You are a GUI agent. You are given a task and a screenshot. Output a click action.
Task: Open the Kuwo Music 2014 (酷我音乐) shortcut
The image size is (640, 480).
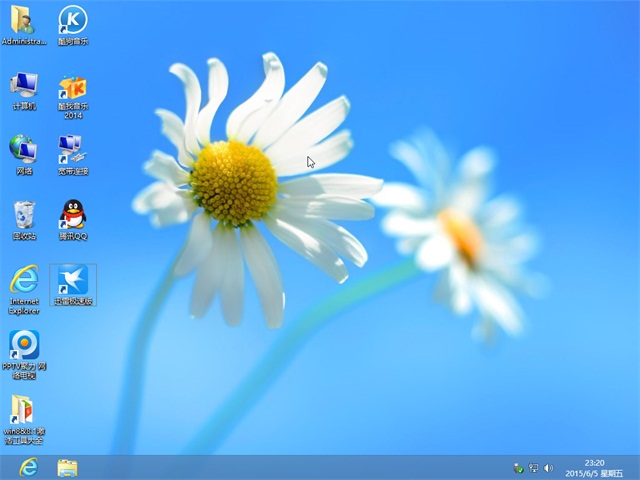[x=72, y=88]
